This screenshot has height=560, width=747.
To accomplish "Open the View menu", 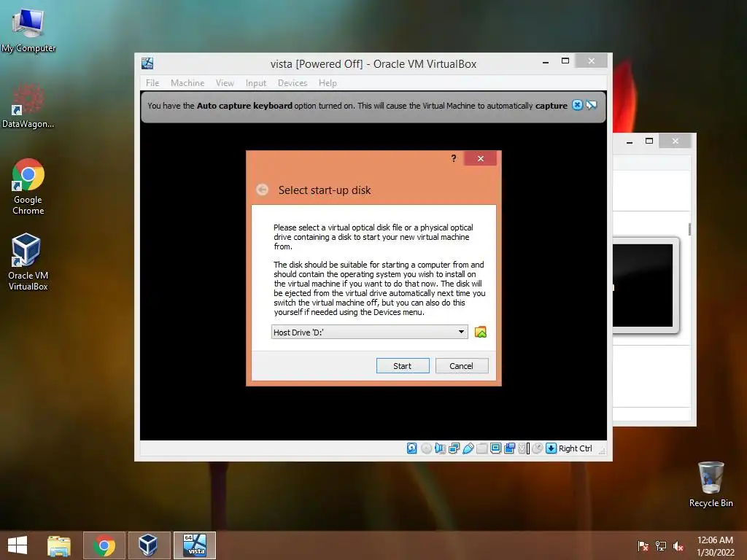I will (225, 83).
